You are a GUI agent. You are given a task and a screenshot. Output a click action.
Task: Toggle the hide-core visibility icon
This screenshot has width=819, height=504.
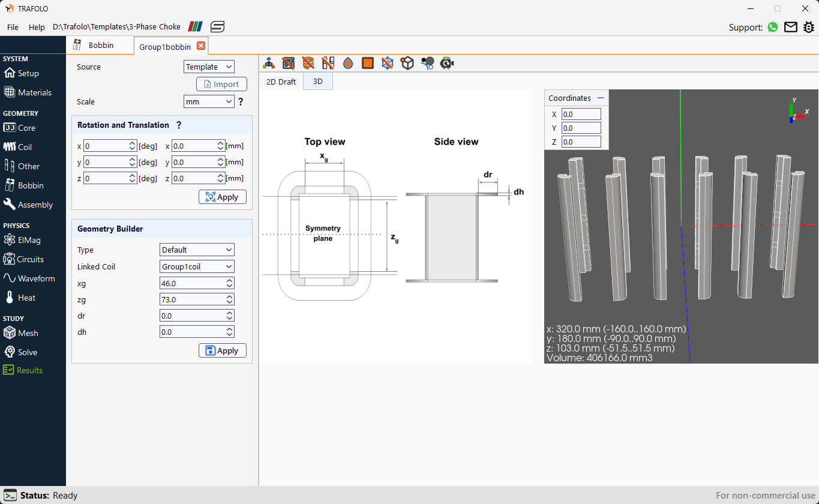coord(289,63)
